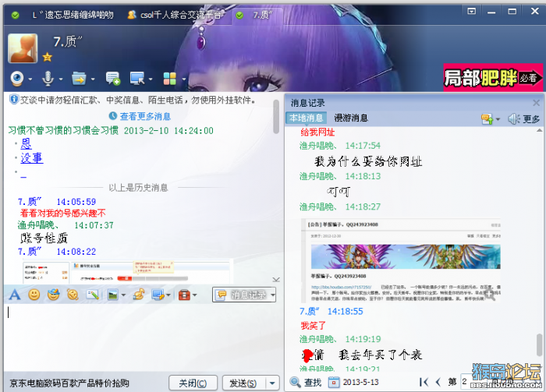Go to previous page of message history

(x=438, y=383)
